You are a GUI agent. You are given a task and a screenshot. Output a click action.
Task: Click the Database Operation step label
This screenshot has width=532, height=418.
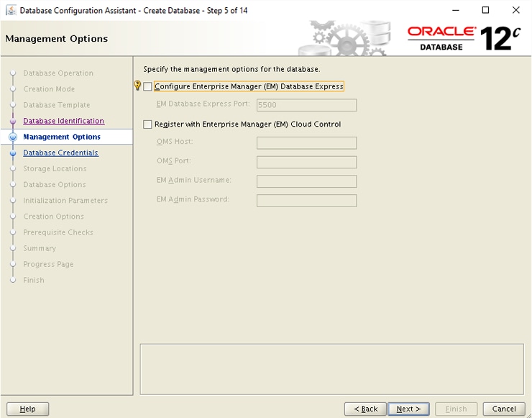58,73
